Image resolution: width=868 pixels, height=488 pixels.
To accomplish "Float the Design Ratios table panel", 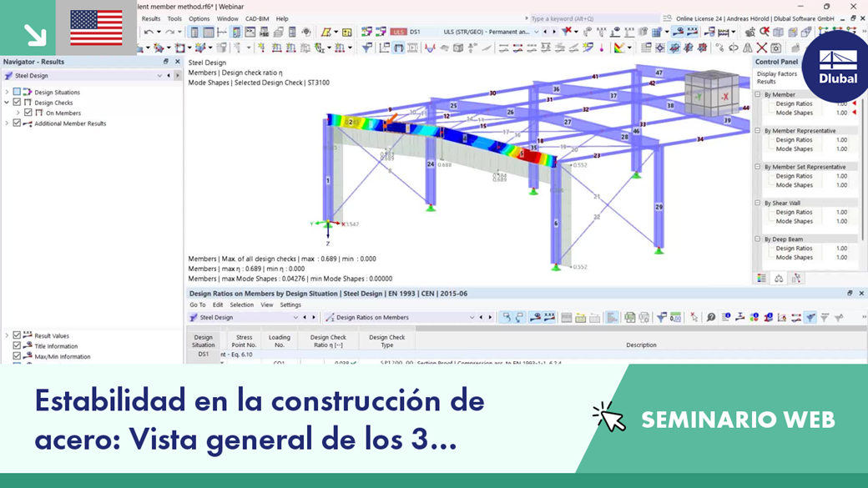I will pos(850,294).
